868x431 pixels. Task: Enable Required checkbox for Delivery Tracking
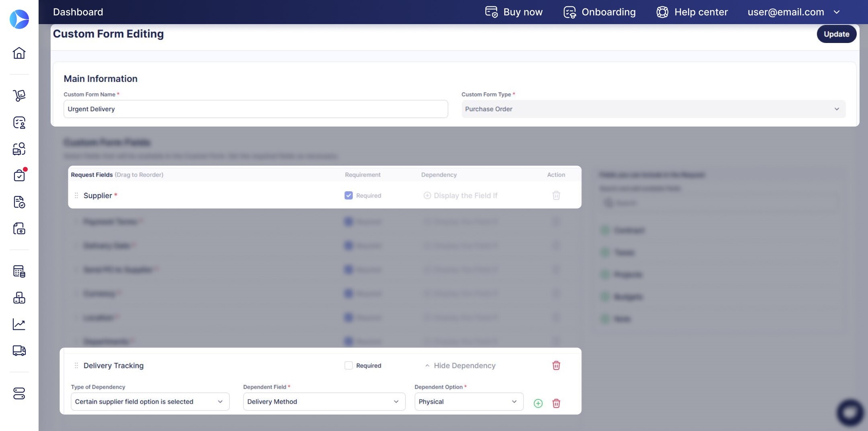(348, 366)
